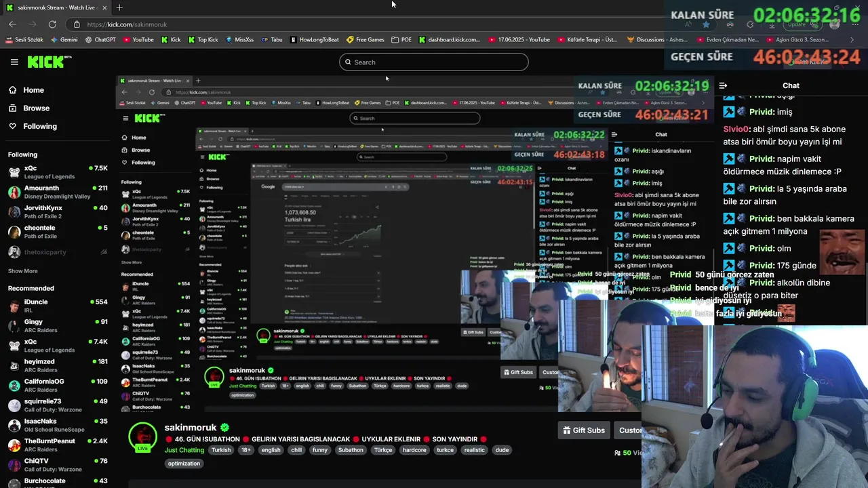Open a new browser tab
The height and width of the screenshot is (488, 868).
coord(119,7)
